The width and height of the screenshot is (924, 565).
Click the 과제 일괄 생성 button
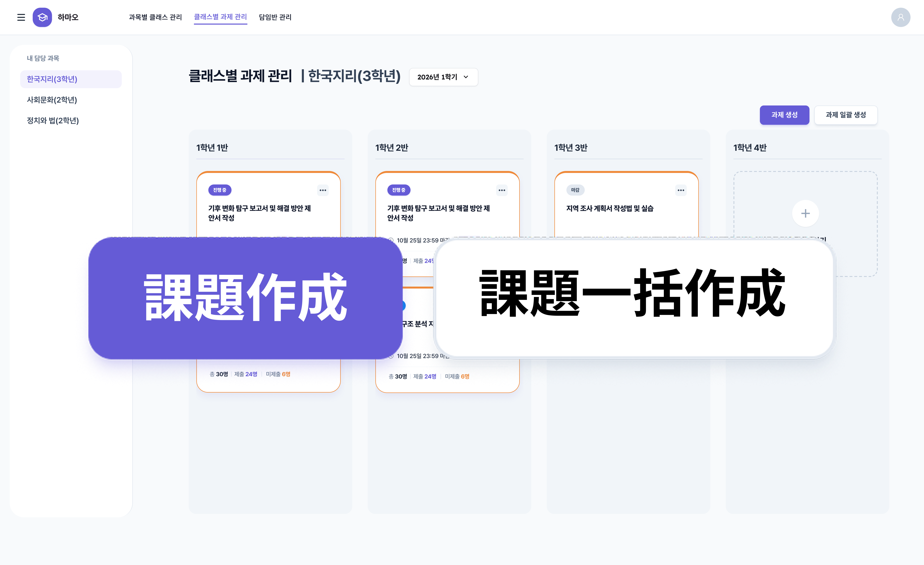pyautogui.click(x=846, y=115)
